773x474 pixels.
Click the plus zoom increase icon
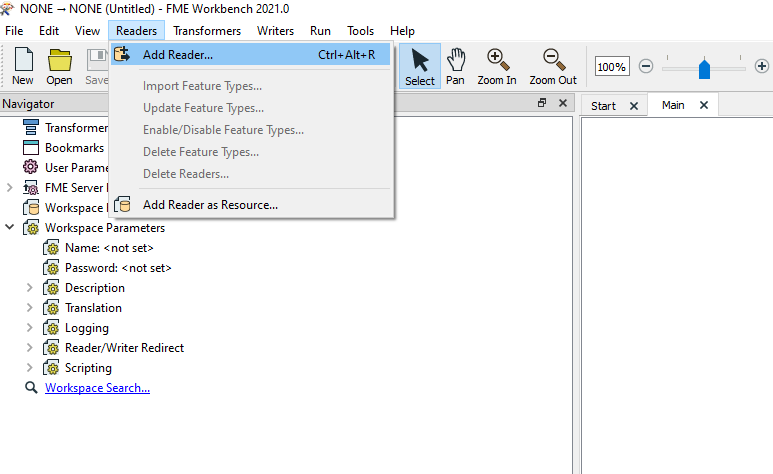pyautogui.click(x=762, y=66)
